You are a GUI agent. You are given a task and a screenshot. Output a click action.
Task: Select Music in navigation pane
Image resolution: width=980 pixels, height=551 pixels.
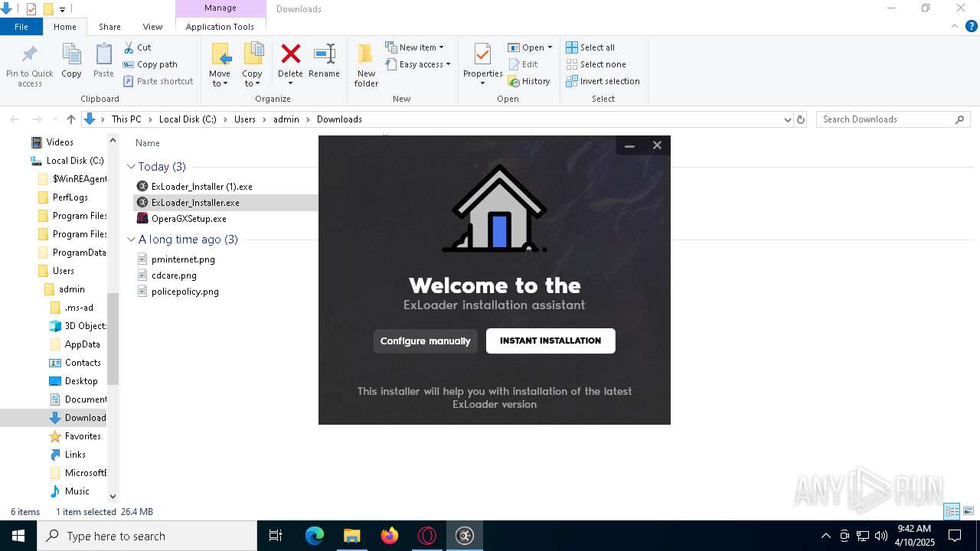point(77,491)
